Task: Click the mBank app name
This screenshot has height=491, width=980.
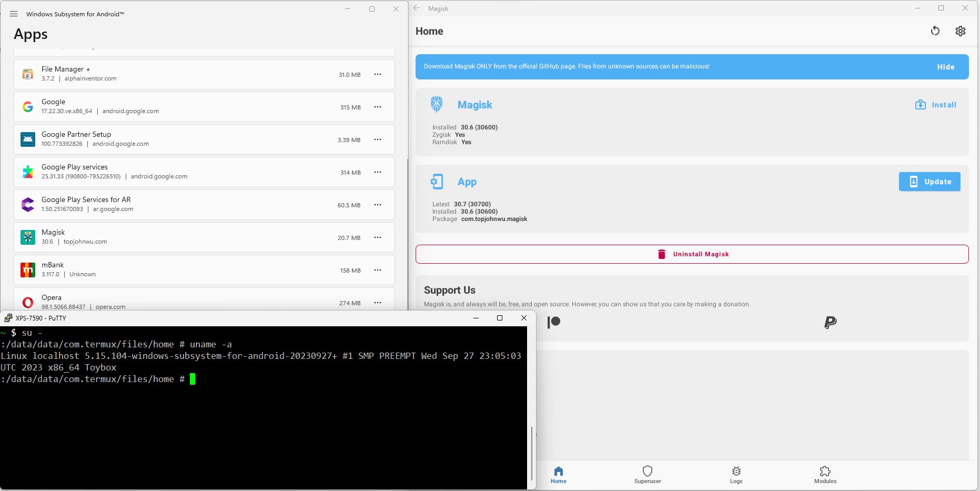Action: [x=53, y=265]
